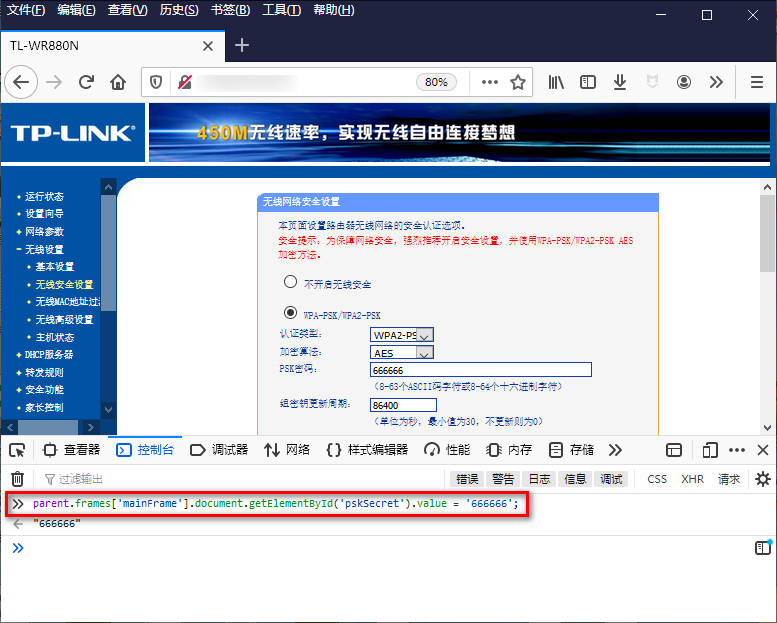Switch to the 网络 network tab
This screenshot has height=623, width=777.
(x=287, y=450)
